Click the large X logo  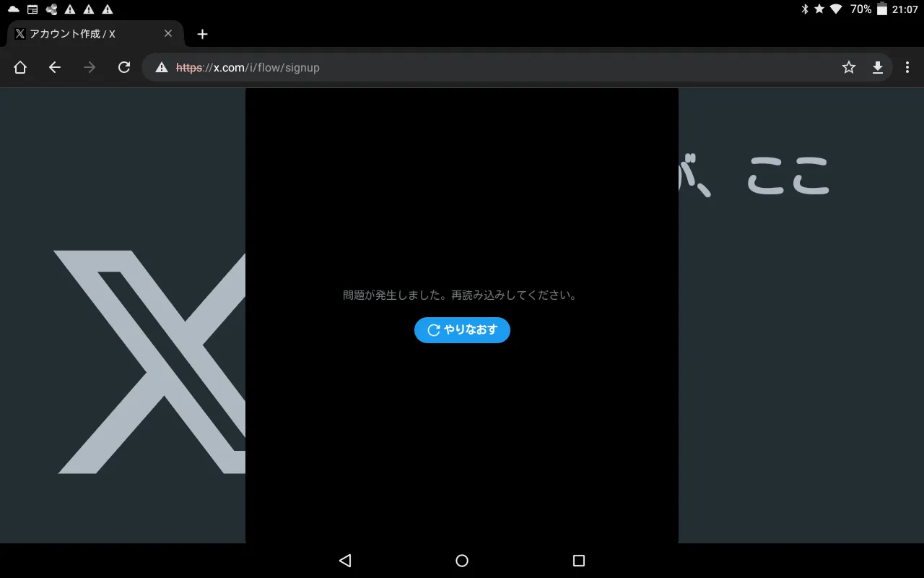(149, 362)
